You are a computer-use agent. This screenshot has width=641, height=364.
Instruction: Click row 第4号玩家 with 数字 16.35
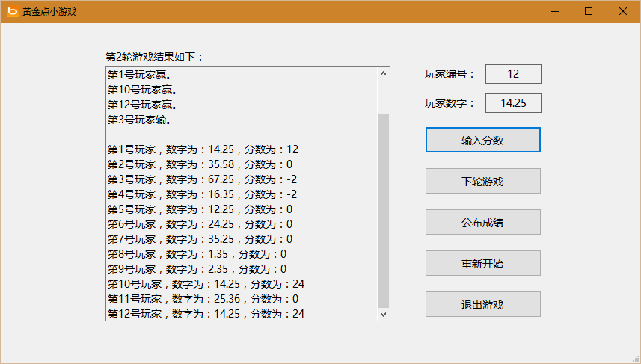point(203,194)
